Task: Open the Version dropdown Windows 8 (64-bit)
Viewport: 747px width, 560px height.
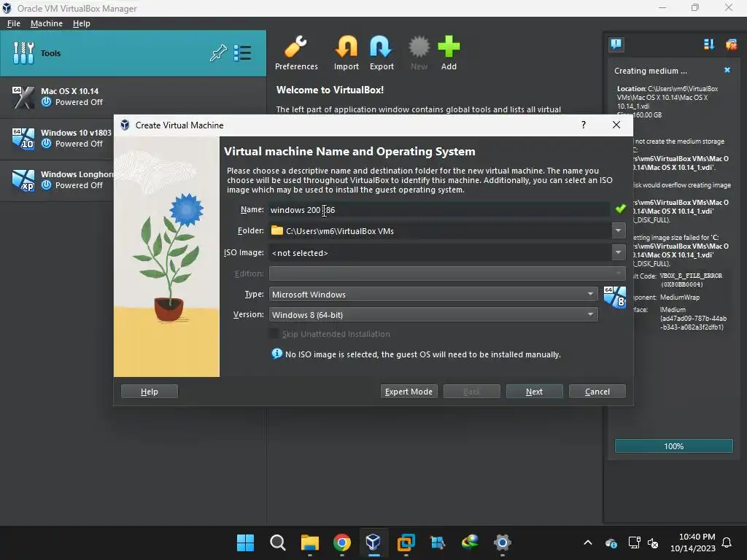Action: click(433, 315)
